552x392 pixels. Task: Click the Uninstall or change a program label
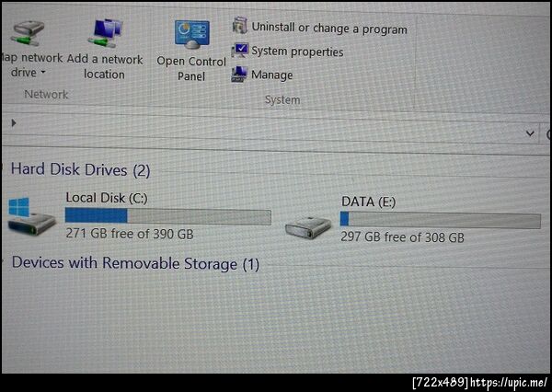coord(329,29)
